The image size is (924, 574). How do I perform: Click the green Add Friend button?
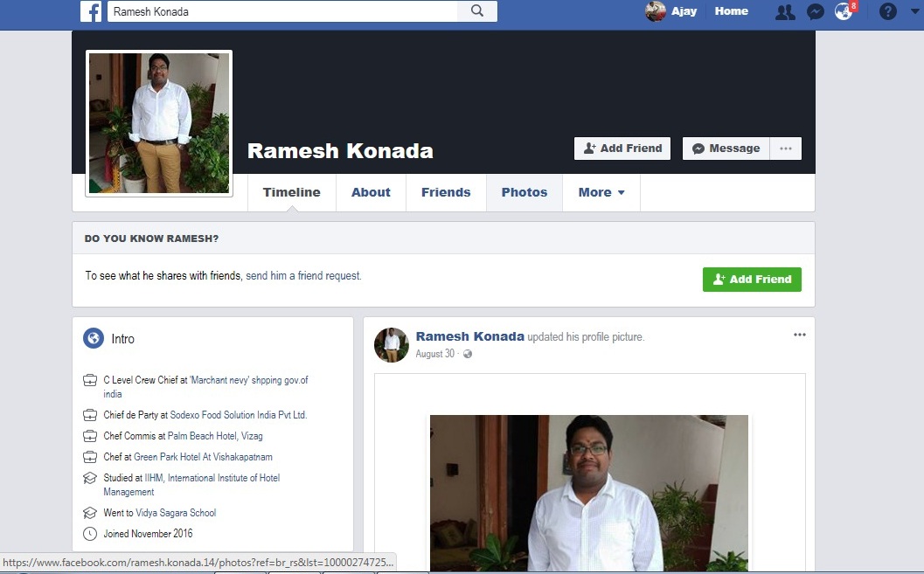click(x=752, y=279)
